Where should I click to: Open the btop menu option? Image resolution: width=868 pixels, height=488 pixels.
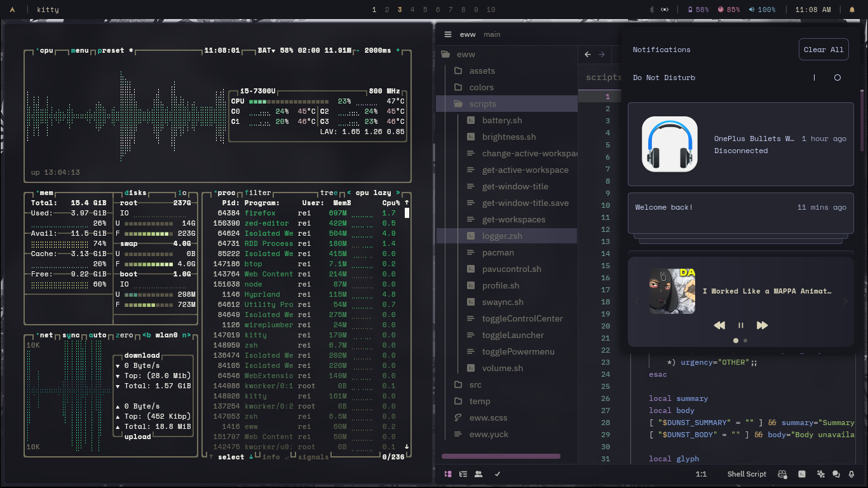(80, 50)
